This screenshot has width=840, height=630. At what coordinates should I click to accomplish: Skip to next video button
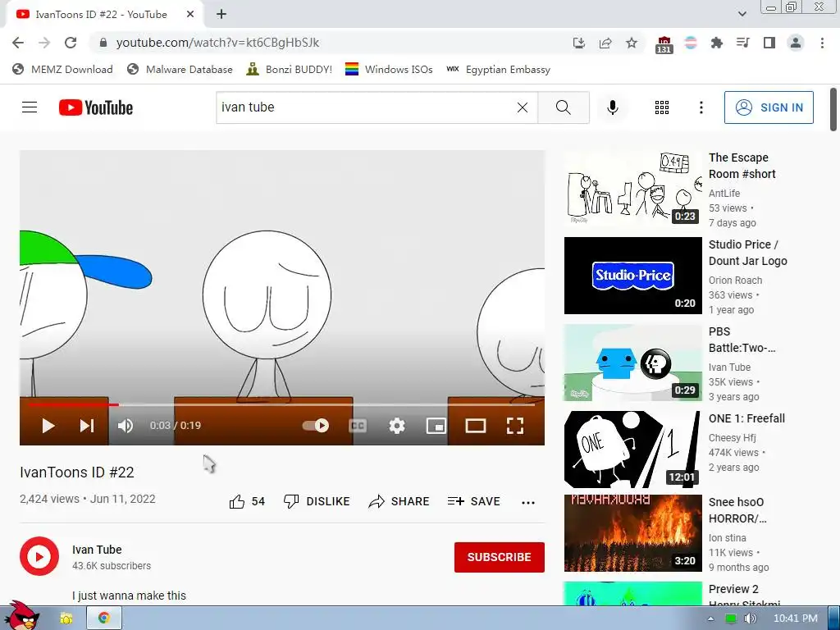click(x=87, y=426)
